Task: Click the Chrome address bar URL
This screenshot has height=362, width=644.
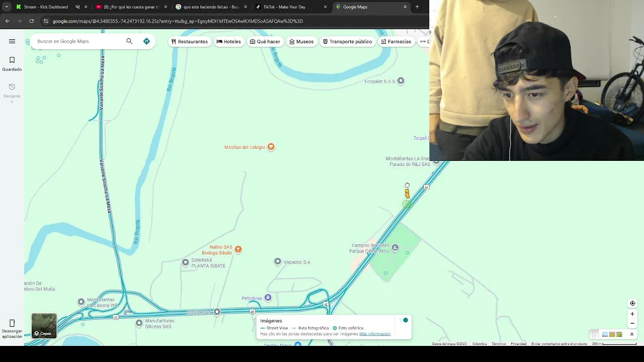Action: click(178, 21)
